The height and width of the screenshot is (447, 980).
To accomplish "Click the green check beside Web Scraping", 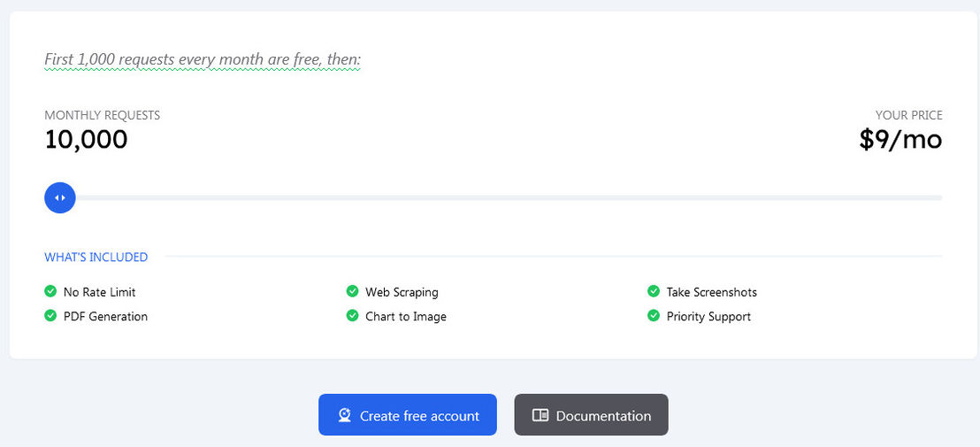I will click(353, 291).
